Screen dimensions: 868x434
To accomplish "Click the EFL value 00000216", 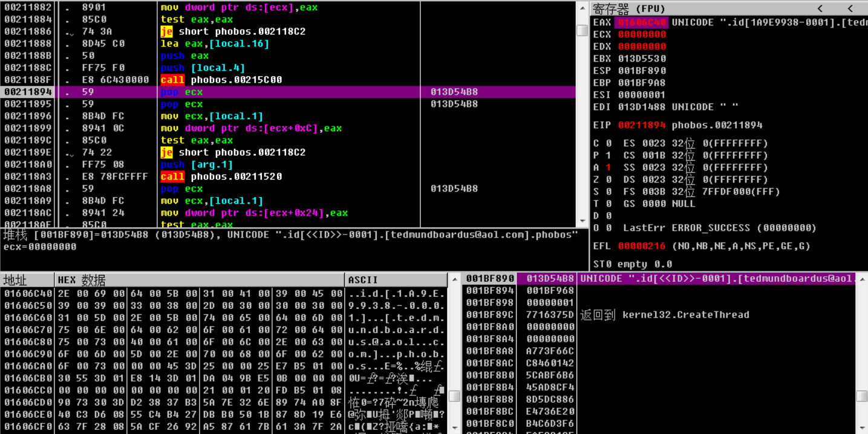I will point(642,246).
